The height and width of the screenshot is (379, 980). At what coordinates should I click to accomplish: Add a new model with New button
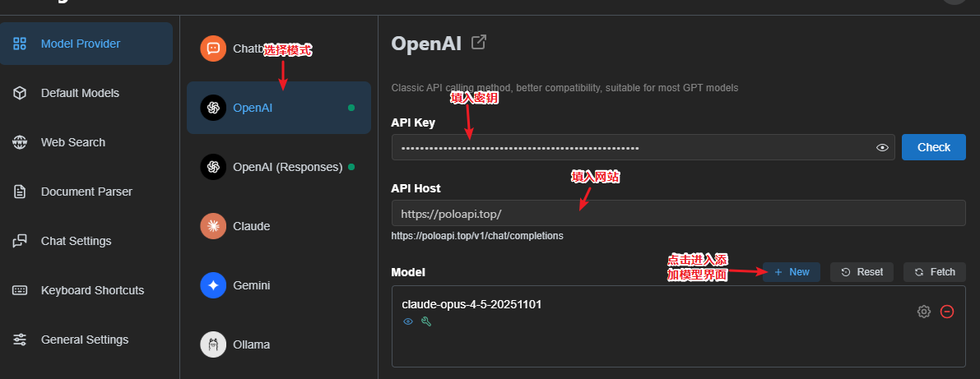(x=792, y=272)
